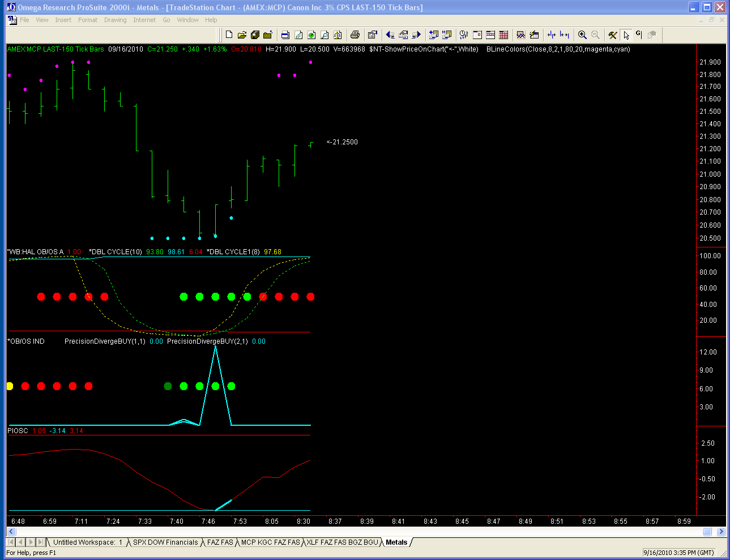The width and height of the screenshot is (730, 560).
Task: Select the XLF FAZ FAS BGZ BGU tab
Action: [342, 542]
